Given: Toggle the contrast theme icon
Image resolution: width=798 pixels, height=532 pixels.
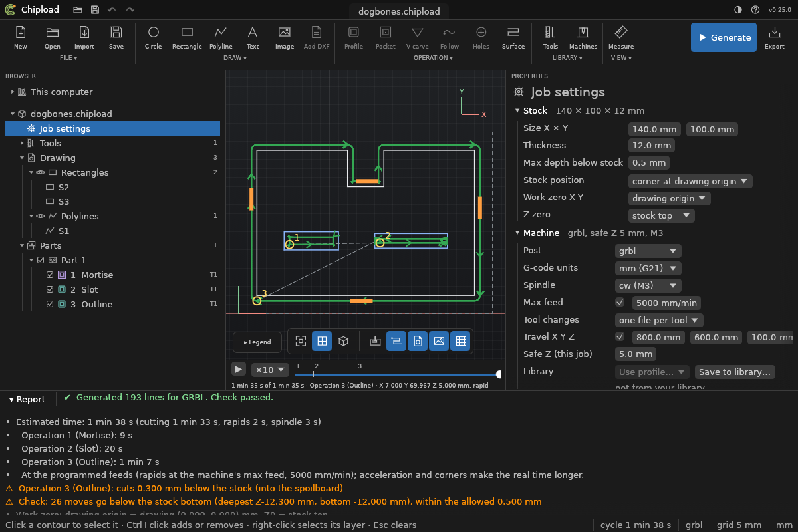Looking at the screenshot, I should click(x=738, y=10).
